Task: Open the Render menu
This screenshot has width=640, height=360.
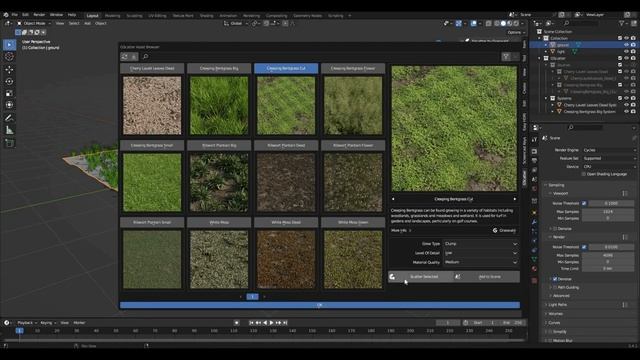Action: pyautogui.click(x=39, y=15)
